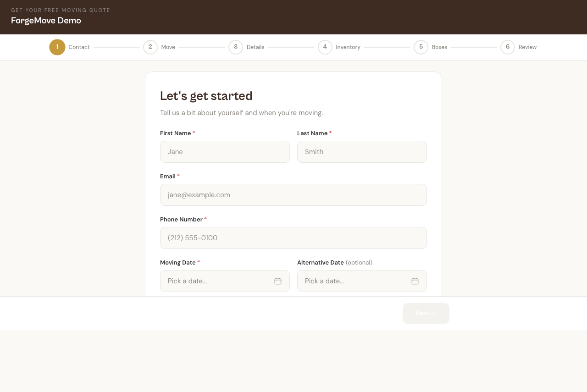Select step 4 Inventory circle
587x392 pixels.
[325, 47]
